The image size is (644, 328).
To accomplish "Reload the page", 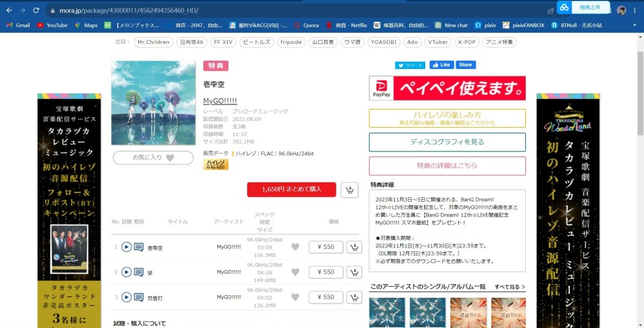I will (x=36, y=10).
